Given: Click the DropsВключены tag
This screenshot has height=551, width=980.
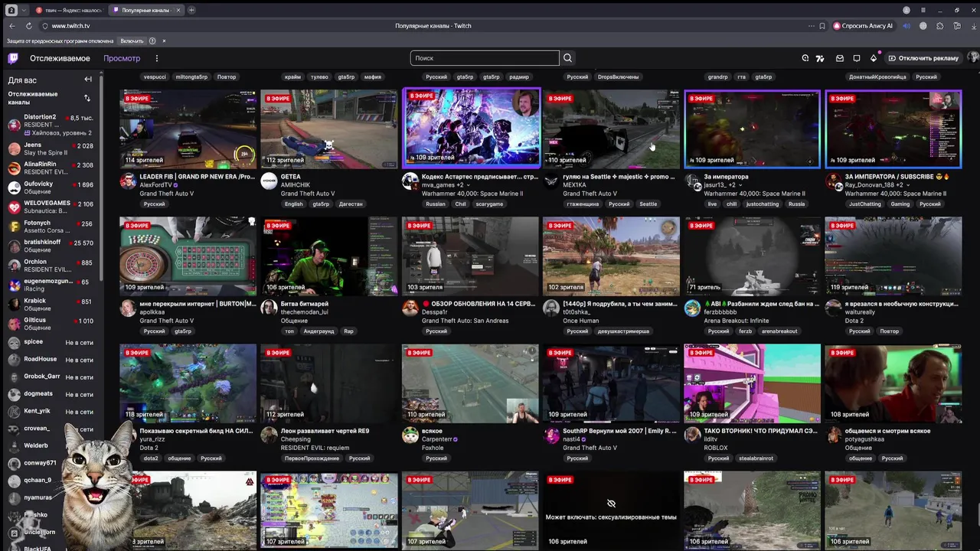Looking at the screenshot, I should [x=618, y=77].
